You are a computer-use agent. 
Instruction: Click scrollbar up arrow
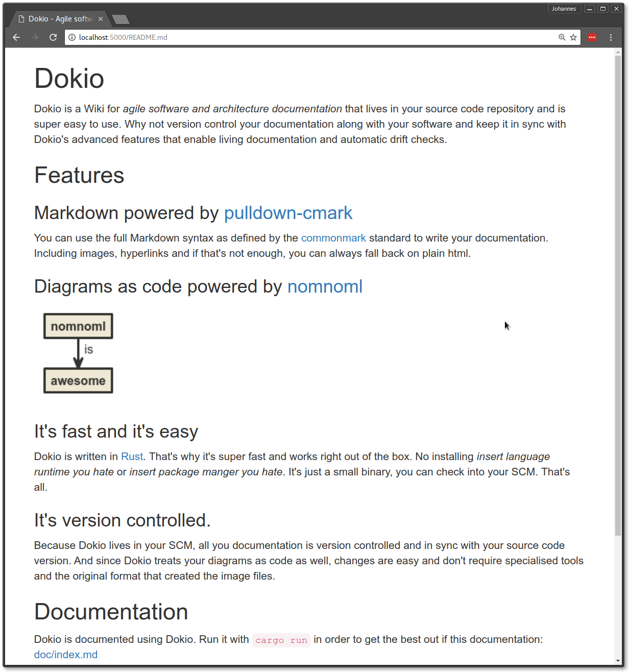(618, 52)
